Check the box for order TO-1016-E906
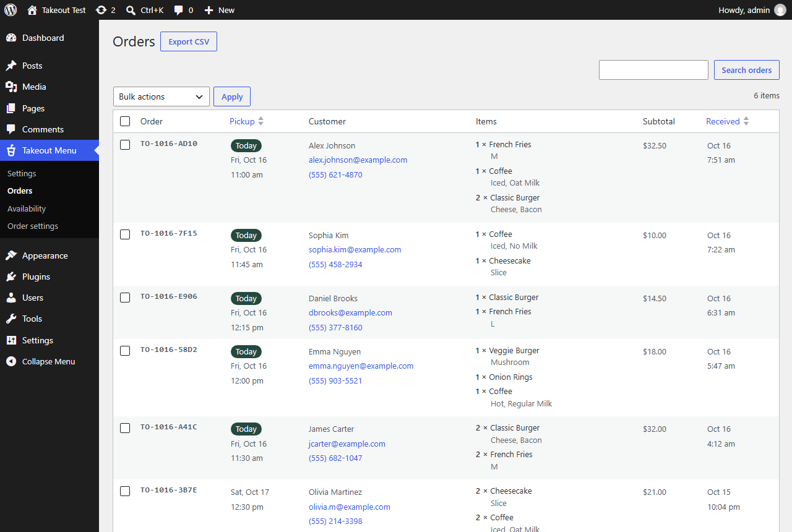Screen dimensions: 792x532 [x=125, y=298]
